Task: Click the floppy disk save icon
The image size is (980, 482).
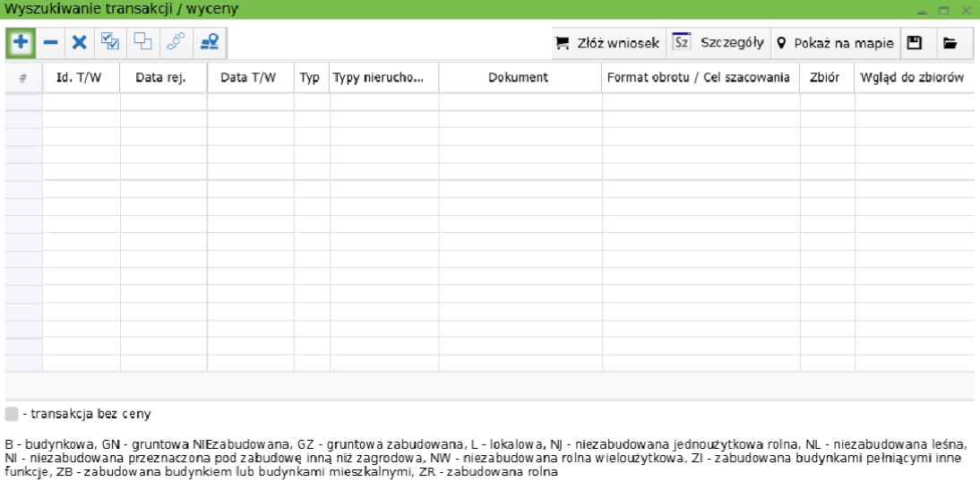Action: (x=915, y=43)
